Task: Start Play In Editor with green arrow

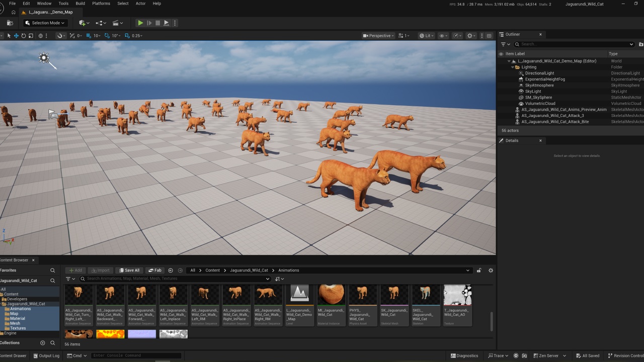Action: 140,23
